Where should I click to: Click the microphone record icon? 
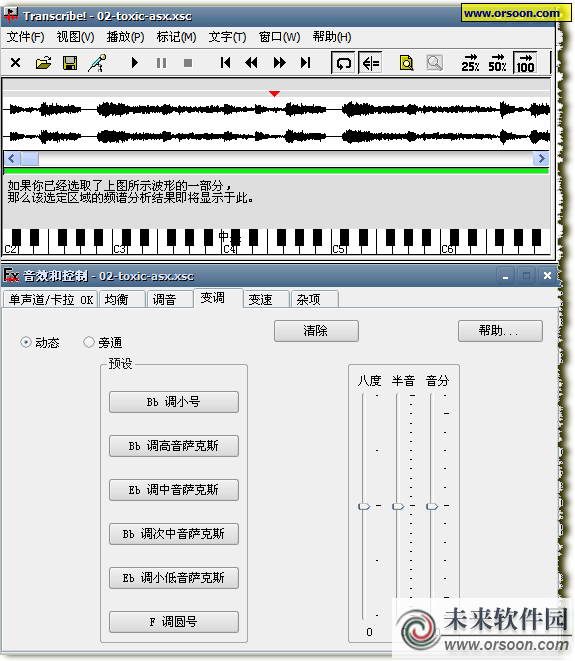pyautogui.click(x=97, y=63)
